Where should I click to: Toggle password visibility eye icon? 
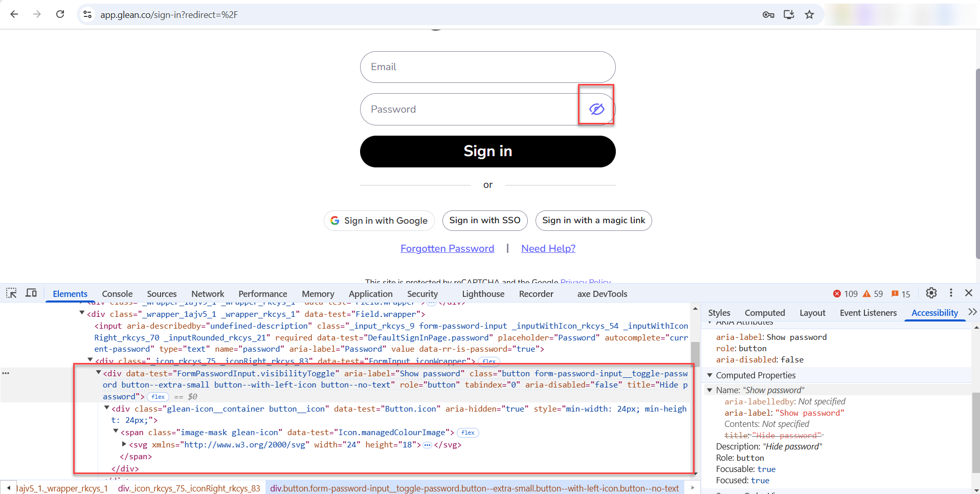[596, 109]
